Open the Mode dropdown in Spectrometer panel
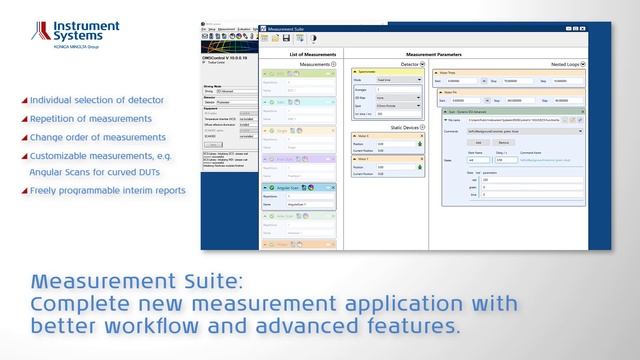Viewport: 640px width, 360px height. (x=399, y=80)
